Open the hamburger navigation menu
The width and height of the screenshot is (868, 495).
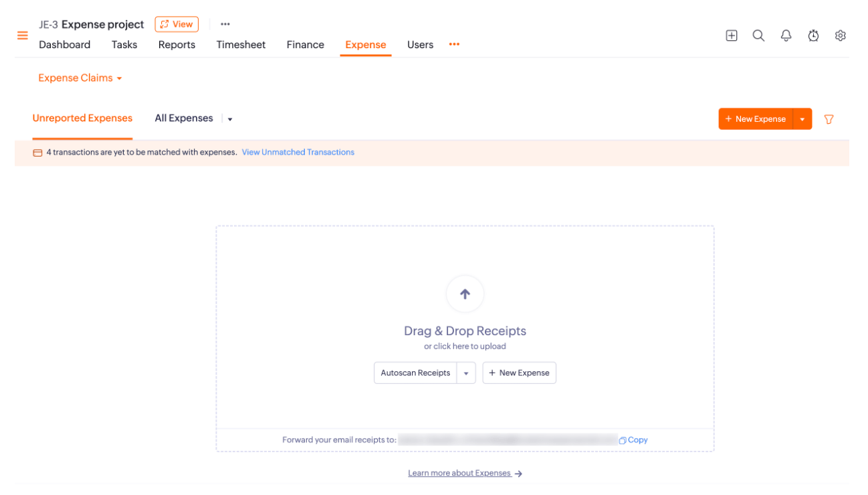22,35
